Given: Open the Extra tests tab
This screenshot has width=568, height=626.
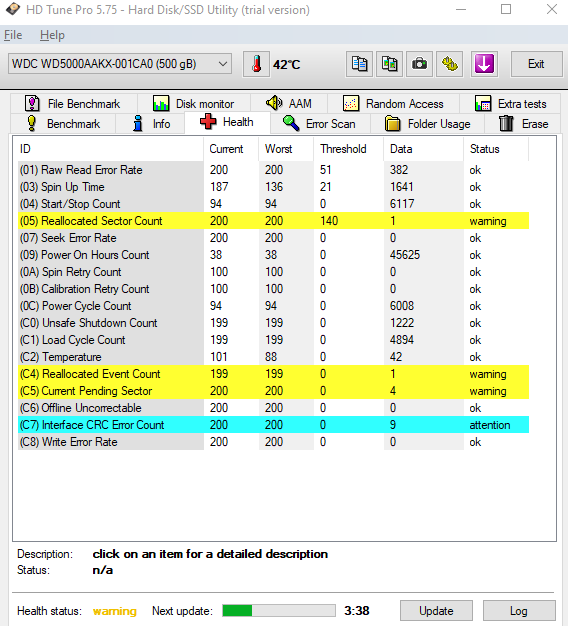Looking at the screenshot, I should click(x=511, y=104).
